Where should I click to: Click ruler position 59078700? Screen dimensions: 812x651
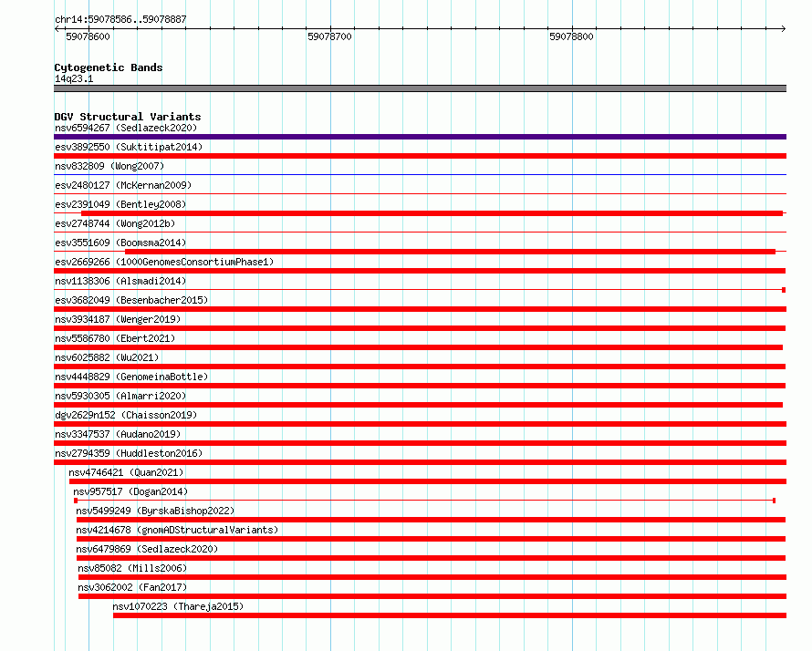point(329,36)
